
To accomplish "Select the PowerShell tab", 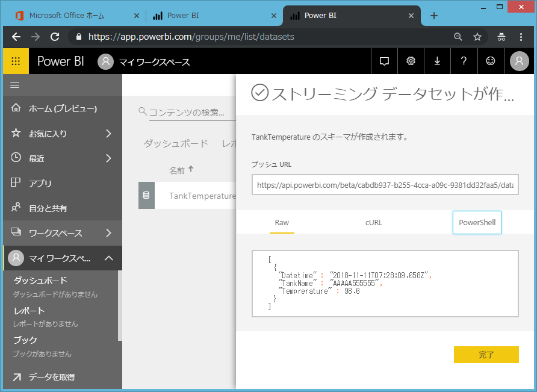I will (x=477, y=222).
